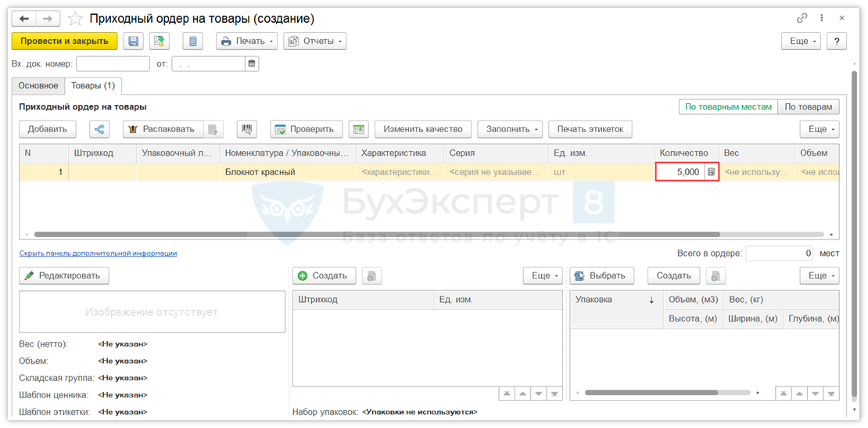Select the Блокнот красный cell
This screenshot has height=428, width=868.
click(x=288, y=172)
